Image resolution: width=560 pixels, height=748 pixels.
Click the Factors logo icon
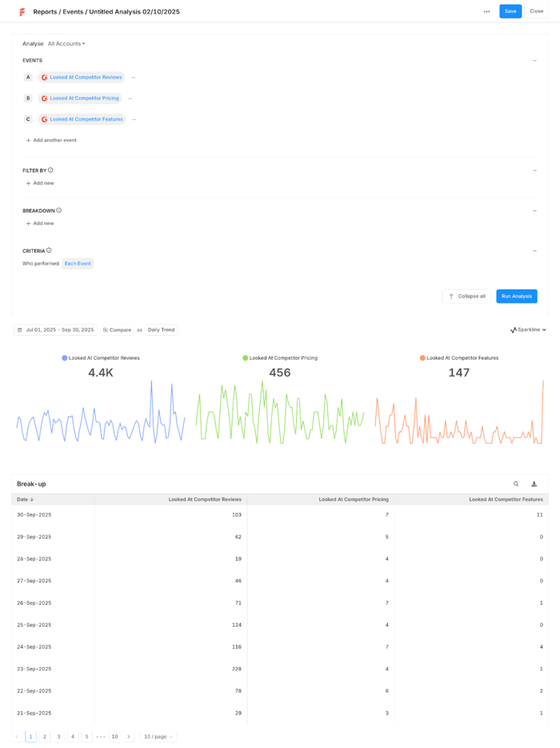click(x=22, y=12)
